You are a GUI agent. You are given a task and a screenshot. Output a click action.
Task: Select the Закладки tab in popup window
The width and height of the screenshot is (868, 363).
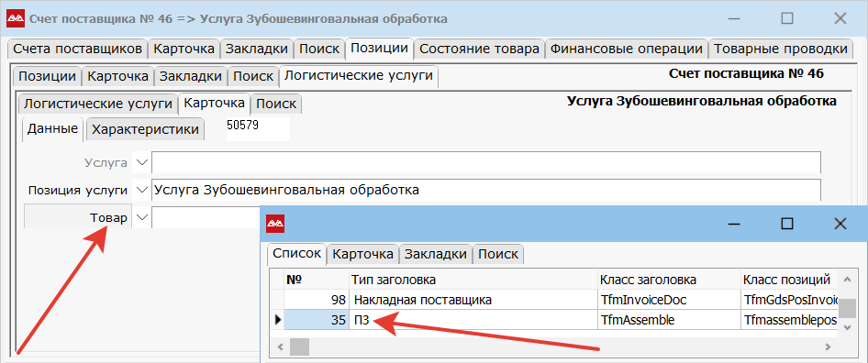(x=435, y=254)
